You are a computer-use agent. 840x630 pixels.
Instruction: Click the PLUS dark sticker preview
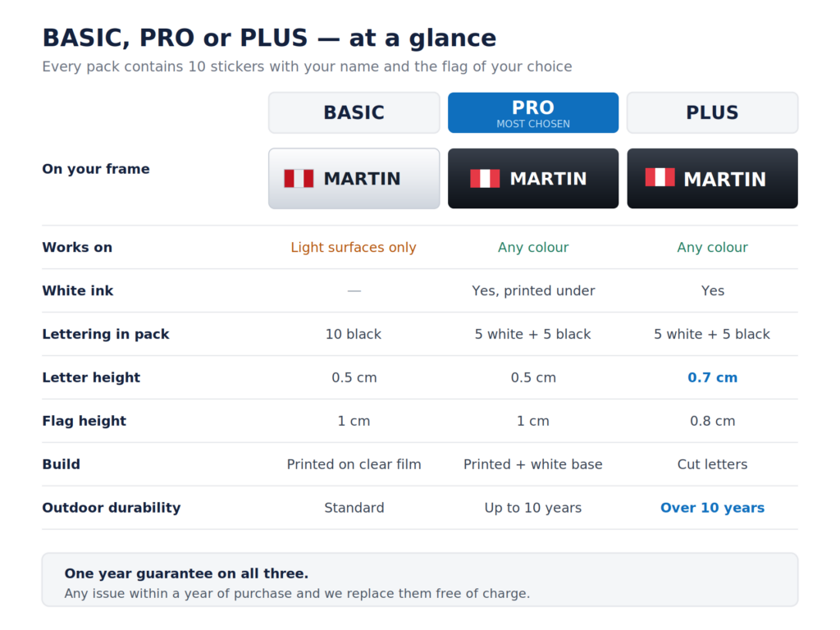[x=713, y=178]
